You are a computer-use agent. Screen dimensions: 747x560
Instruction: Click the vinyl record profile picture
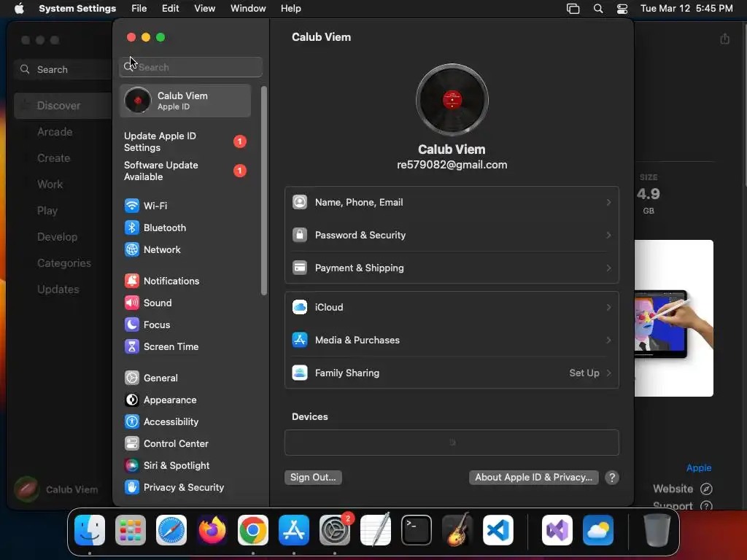[452, 100]
